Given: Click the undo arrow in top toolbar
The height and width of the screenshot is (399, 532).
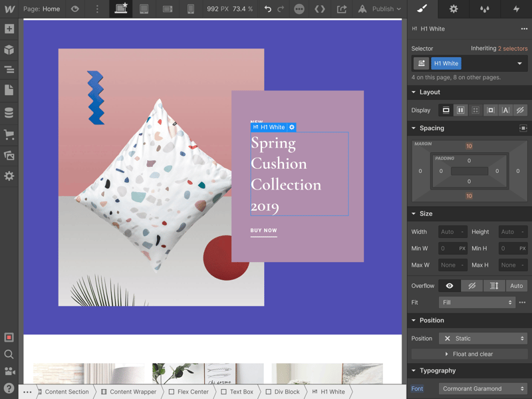Looking at the screenshot, I should [267, 9].
